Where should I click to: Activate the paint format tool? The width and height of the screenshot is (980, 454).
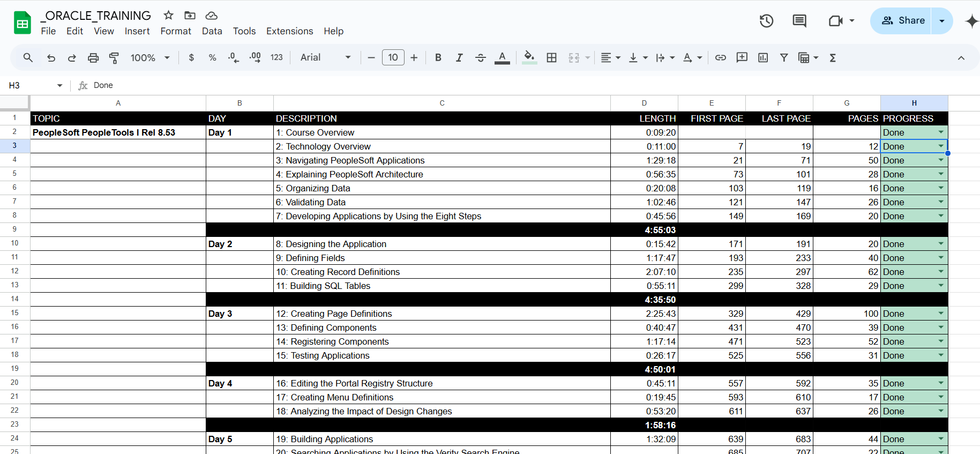[114, 57]
